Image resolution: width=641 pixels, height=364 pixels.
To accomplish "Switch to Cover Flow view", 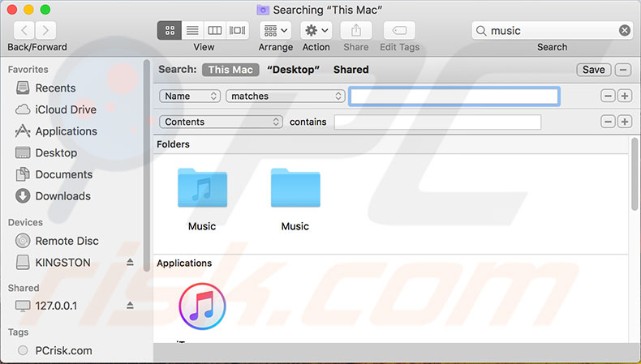I will tap(237, 31).
